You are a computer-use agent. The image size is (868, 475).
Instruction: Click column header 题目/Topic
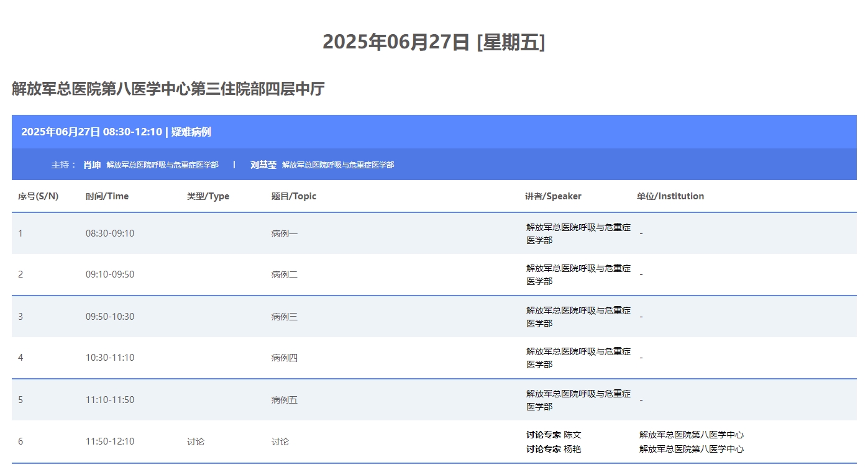[294, 196]
